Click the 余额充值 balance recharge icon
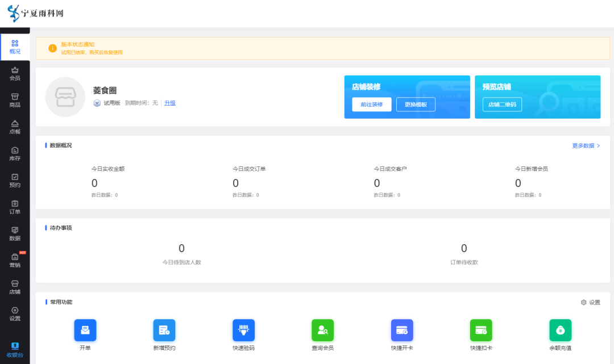This screenshot has width=614, height=364. 561,330
